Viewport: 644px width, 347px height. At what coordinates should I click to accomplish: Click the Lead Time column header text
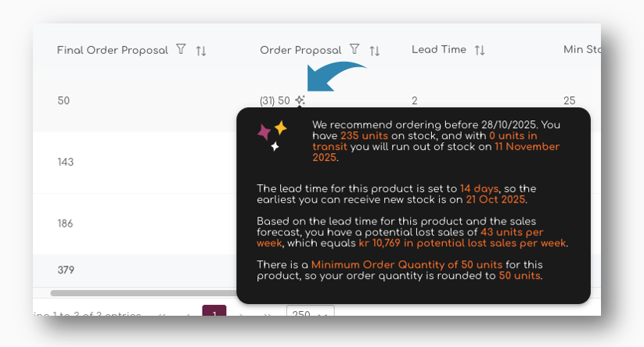(439, 50)
